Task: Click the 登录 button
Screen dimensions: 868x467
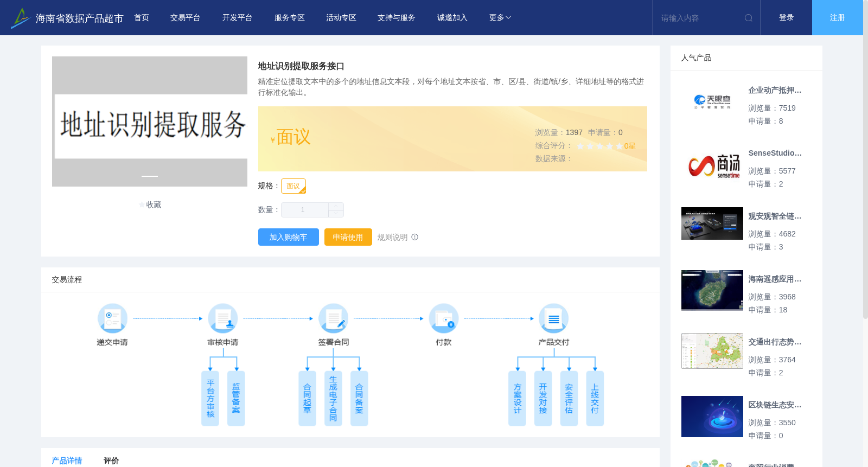Action: coord(787,18)
